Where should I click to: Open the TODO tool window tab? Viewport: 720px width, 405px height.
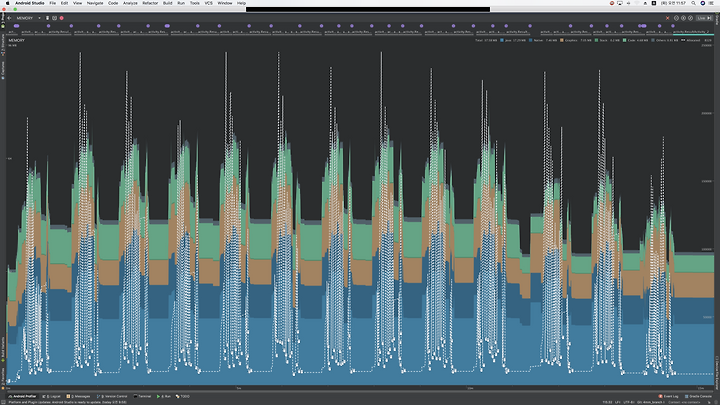point(183,396)
